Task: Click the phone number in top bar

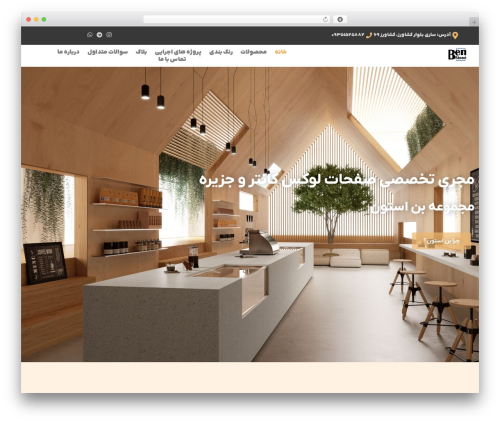Action: (348, 35)
